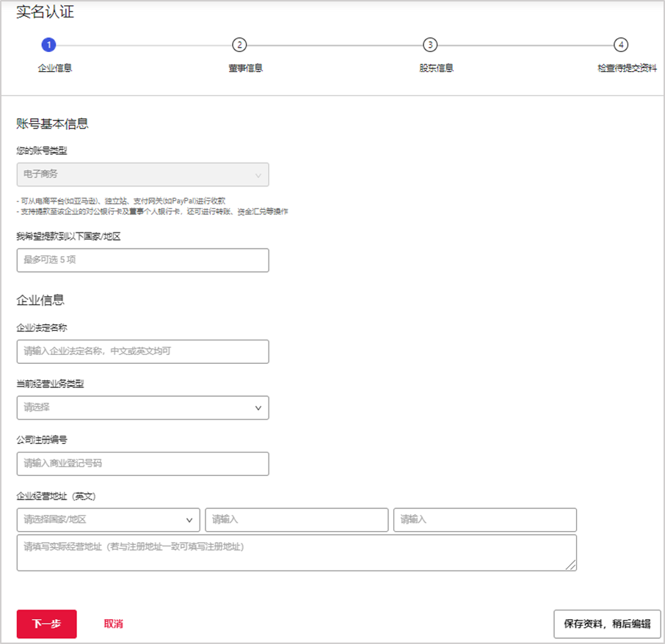
Task: Click 保存资料，稍后编辑 button
Action: pos(607,623)
